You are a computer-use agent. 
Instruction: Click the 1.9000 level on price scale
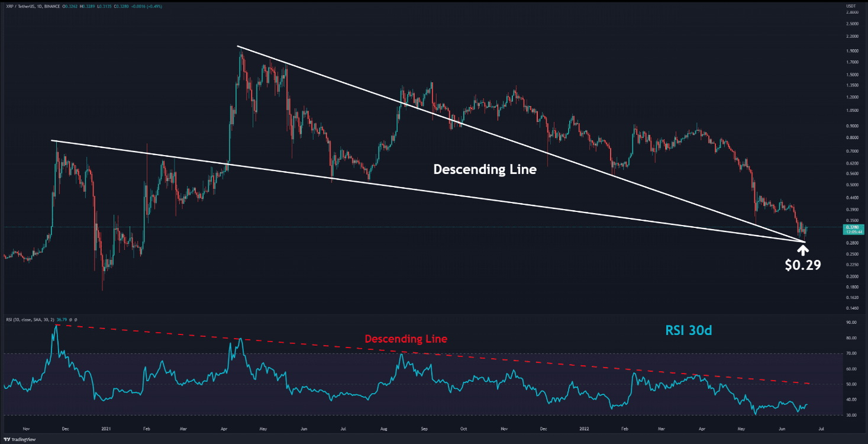853,50
